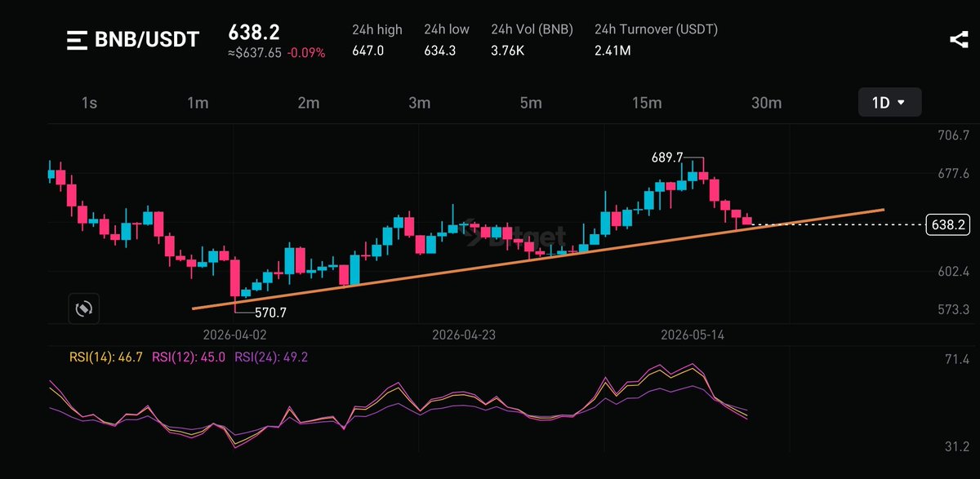Select the 15m timeframe tab
This screenshot has height=479, width=980.
point(646,103)
